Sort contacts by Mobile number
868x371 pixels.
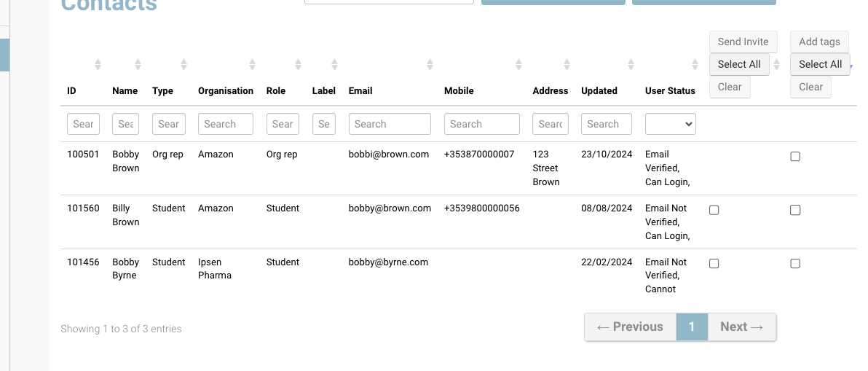518,65
